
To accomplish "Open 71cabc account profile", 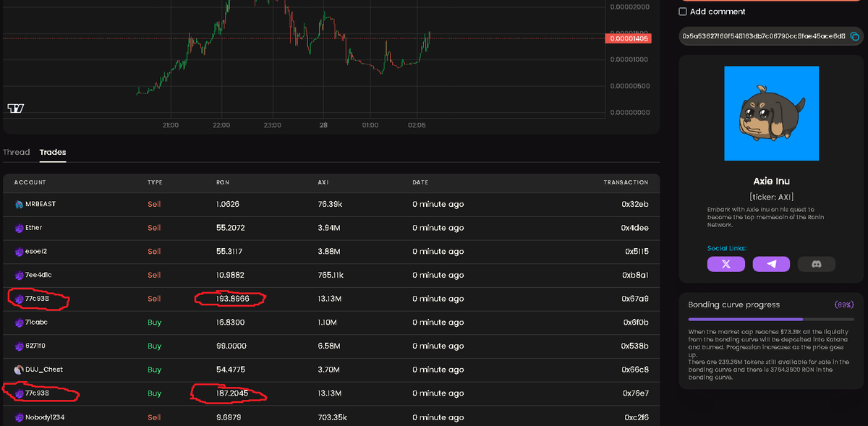I will [x=37, y=323].
